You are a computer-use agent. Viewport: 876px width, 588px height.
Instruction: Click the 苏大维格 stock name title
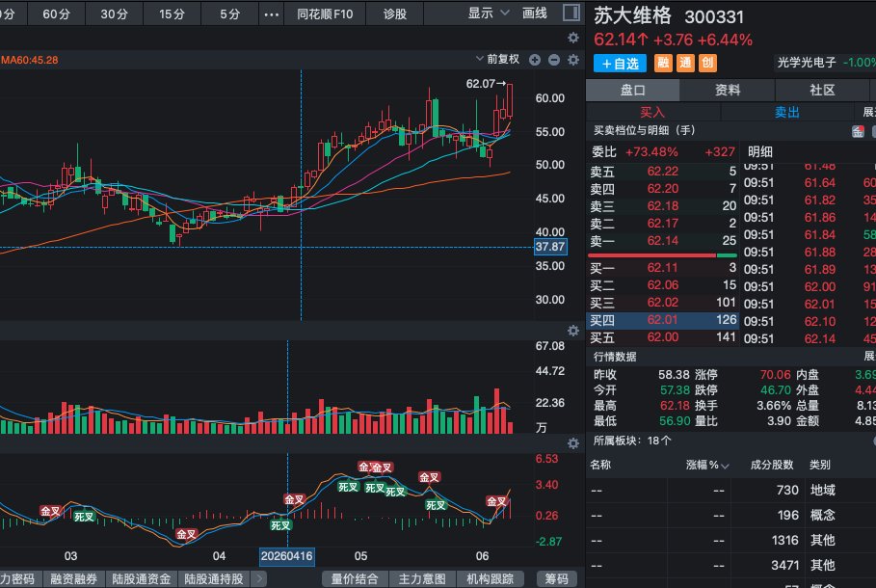632,15
